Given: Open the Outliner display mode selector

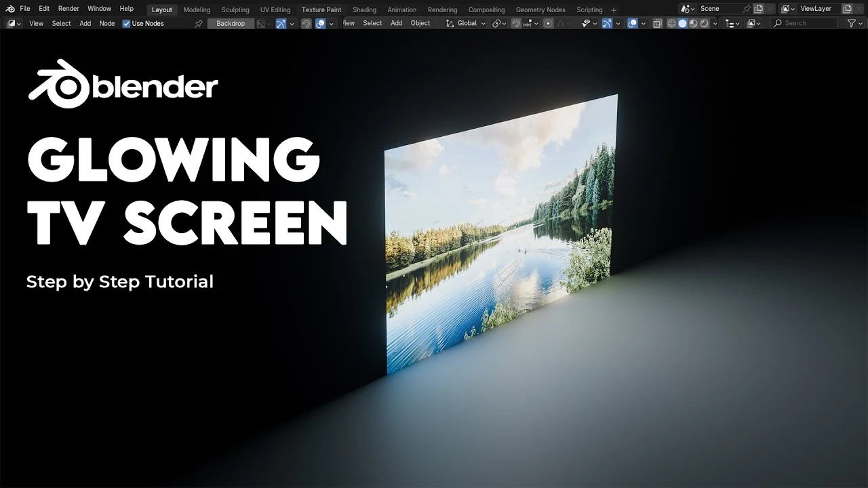Looking at the screenshot, I should pyautogui.click(x=753, y=23).
